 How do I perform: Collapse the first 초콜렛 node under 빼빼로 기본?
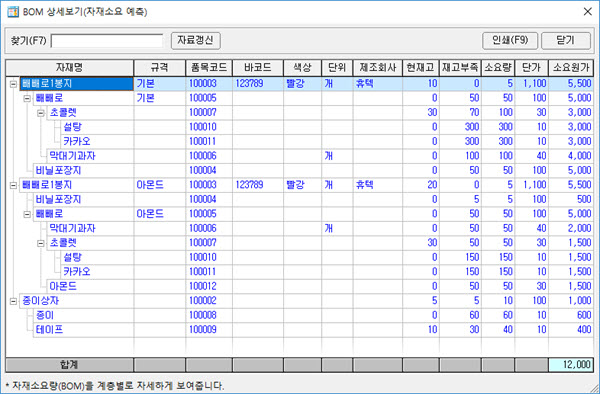point(41,113)
